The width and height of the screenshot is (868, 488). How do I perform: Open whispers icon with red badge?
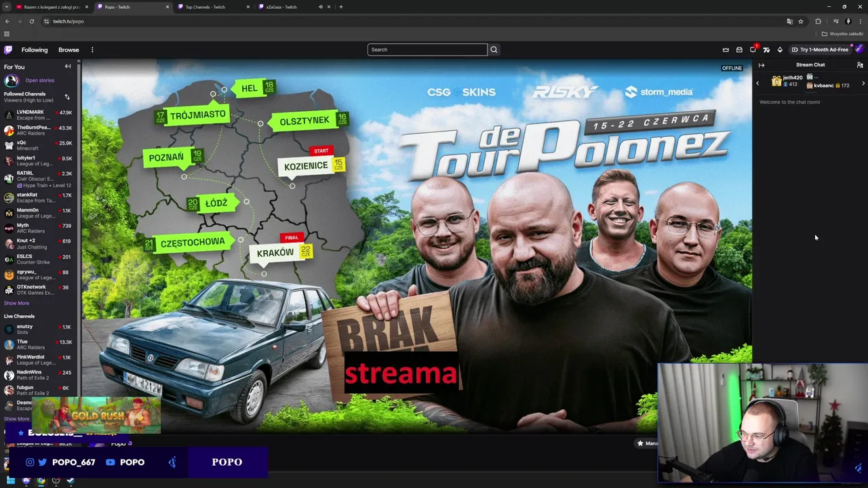[x=753, y=49]
